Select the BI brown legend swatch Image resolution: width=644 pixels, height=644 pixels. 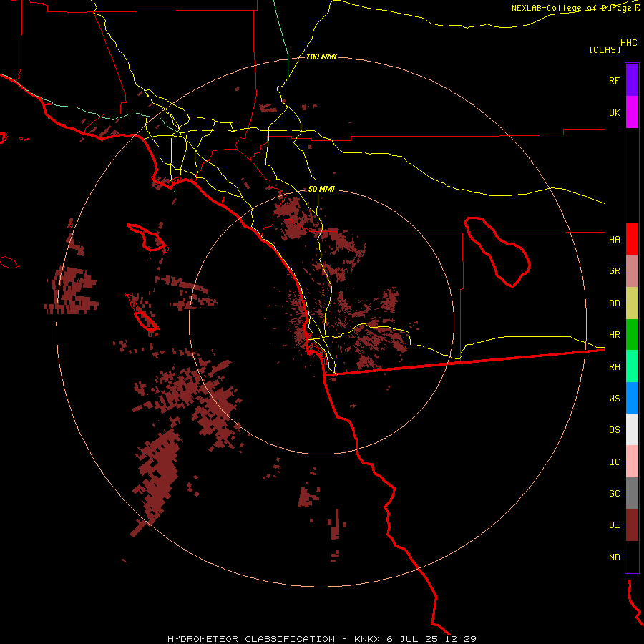[x=632, y=525]
